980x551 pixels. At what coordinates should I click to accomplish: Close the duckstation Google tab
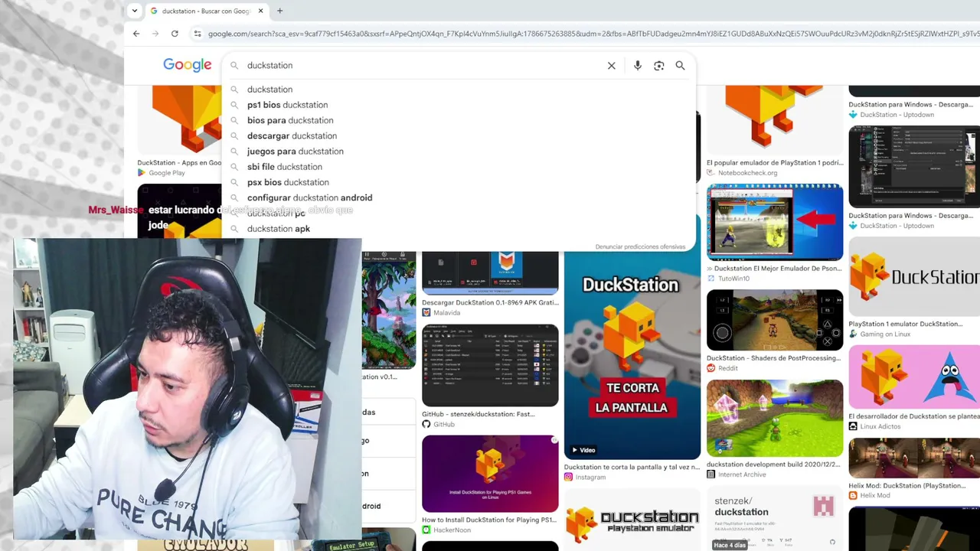point(261,11)
